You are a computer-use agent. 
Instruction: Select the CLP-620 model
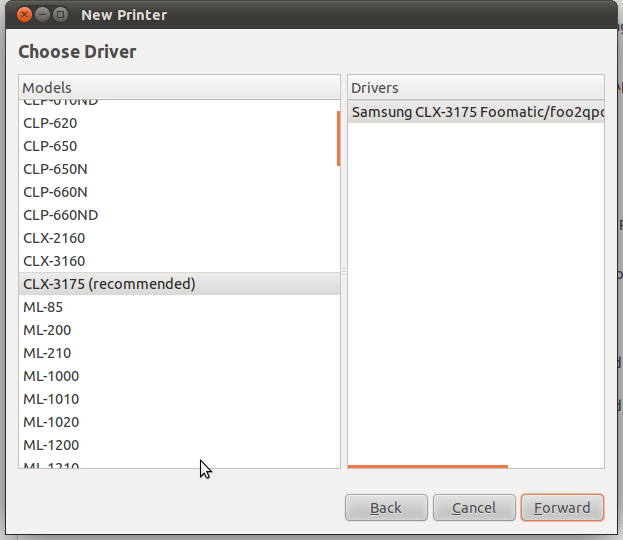[179, 123]
